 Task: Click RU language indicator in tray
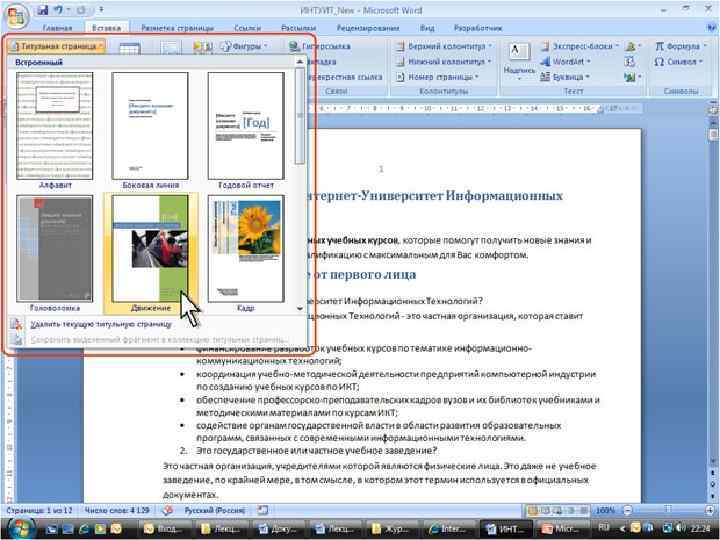point(602,528)
